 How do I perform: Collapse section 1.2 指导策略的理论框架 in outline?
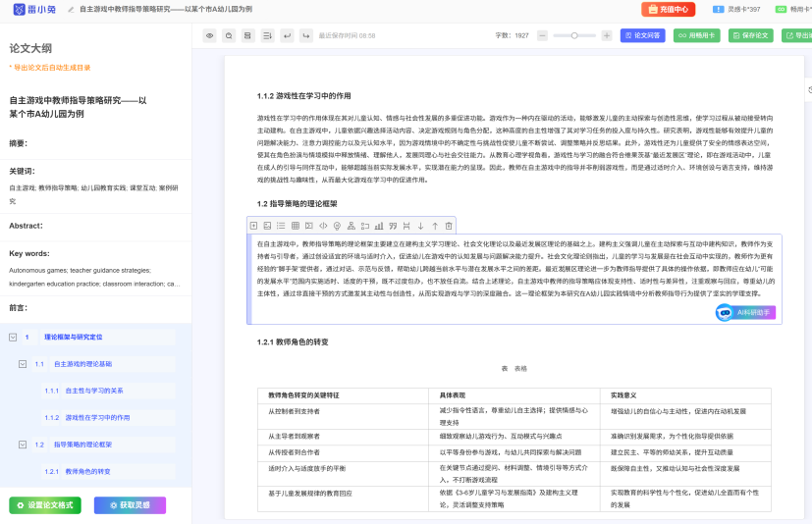click(x=23, y=445)
